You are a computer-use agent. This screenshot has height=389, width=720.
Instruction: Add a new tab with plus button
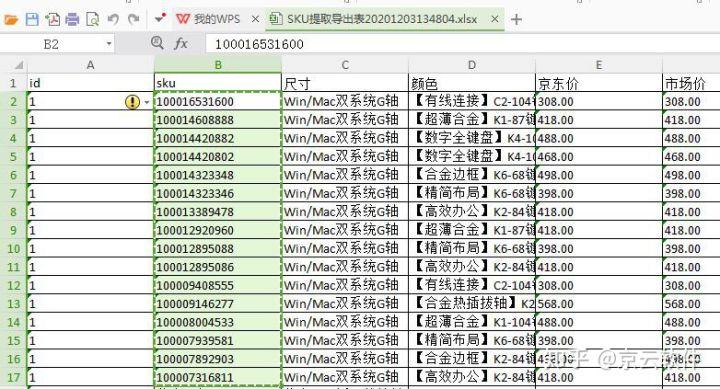[516, 19]
